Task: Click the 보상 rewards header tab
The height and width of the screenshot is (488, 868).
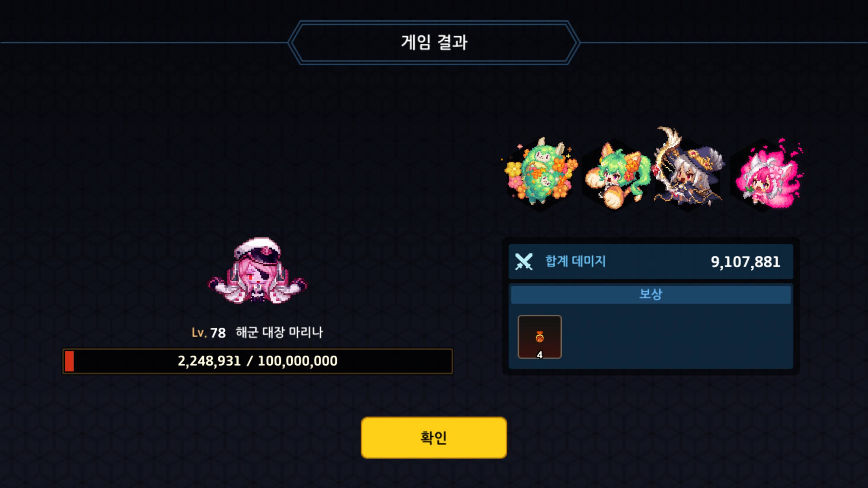Action: tap(651, 294)
